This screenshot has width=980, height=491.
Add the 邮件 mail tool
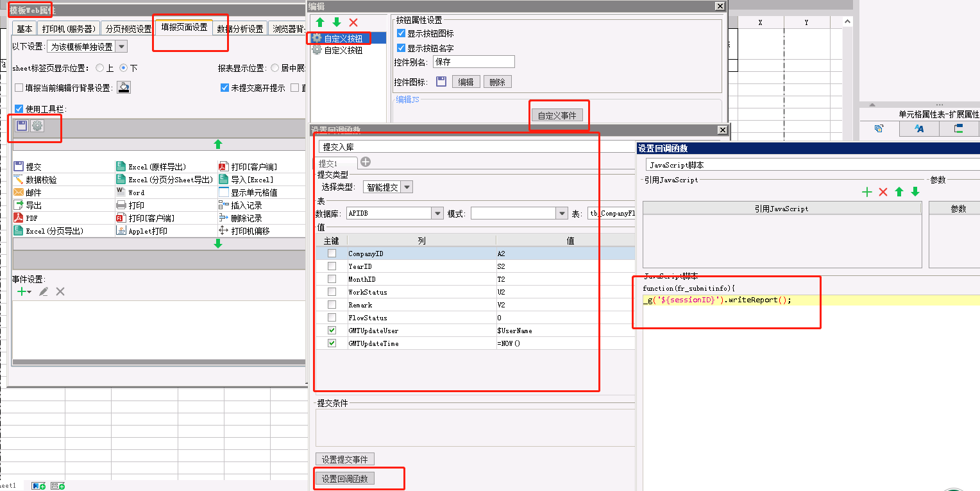point(27,193)
